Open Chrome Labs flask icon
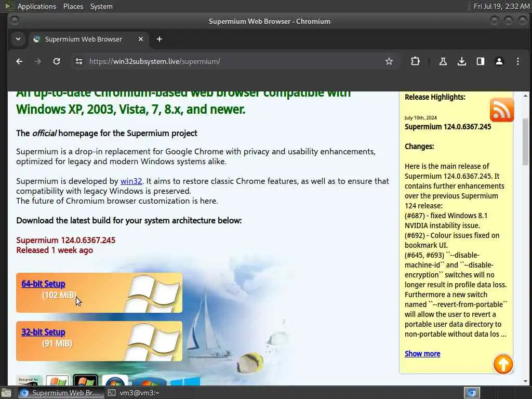 pyautogui.click(x=443, y=61)
